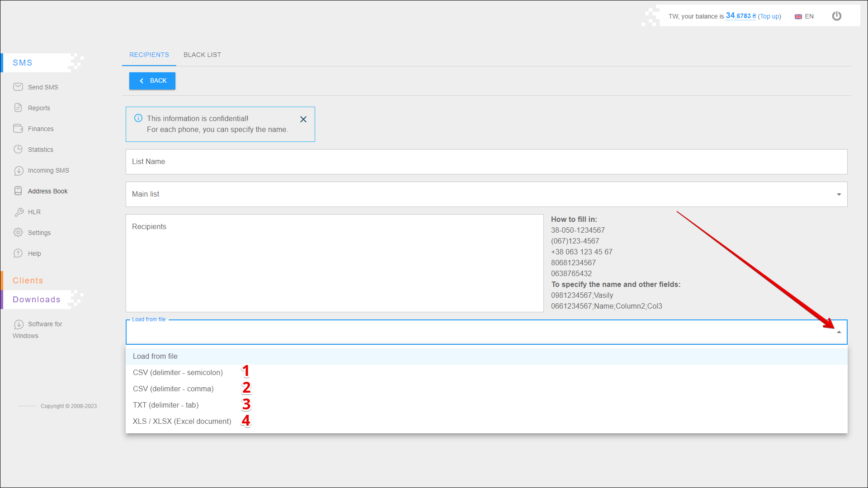The width and height of the screenshot is (868, 488).
Task: Click the Finances wallet icon
Action: pos(18,128)
